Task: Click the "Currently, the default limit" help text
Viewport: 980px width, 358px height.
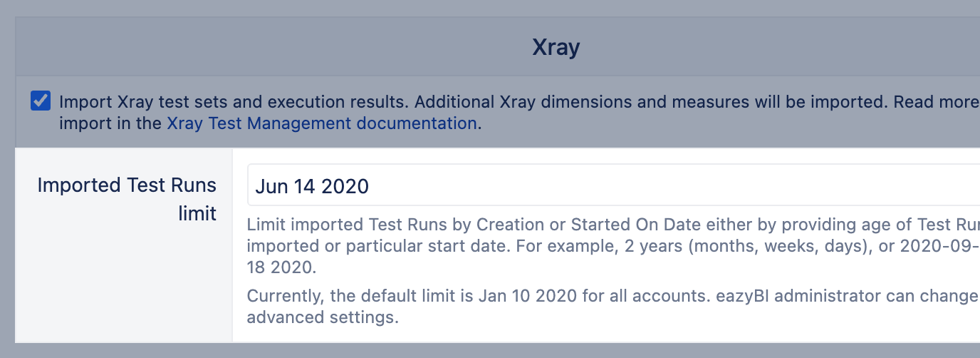Action: (350, 296)
